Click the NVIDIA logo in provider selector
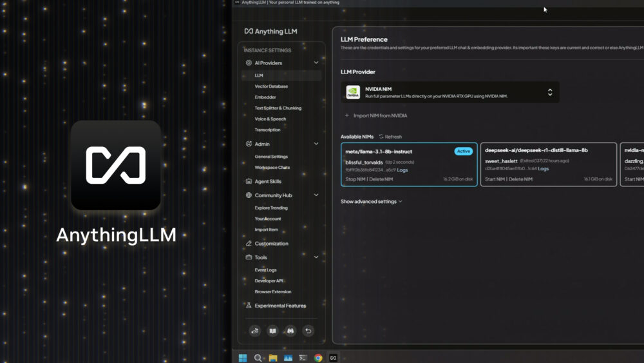Screen dimensions: 644x363 [353, 92]
